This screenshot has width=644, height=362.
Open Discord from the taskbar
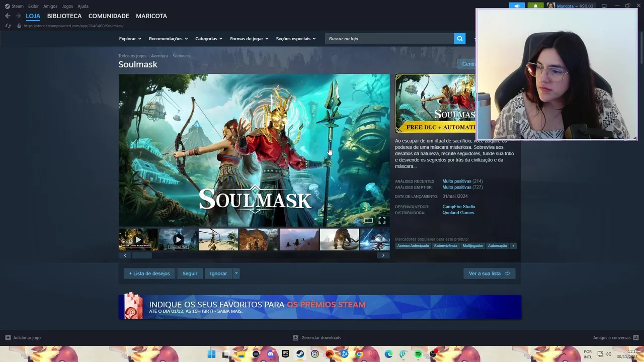[x=271, y=354]
